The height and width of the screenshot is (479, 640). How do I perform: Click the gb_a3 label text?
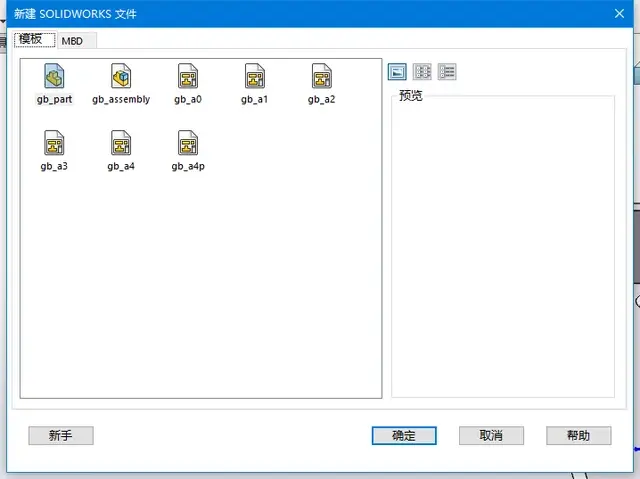pos(54,166)
